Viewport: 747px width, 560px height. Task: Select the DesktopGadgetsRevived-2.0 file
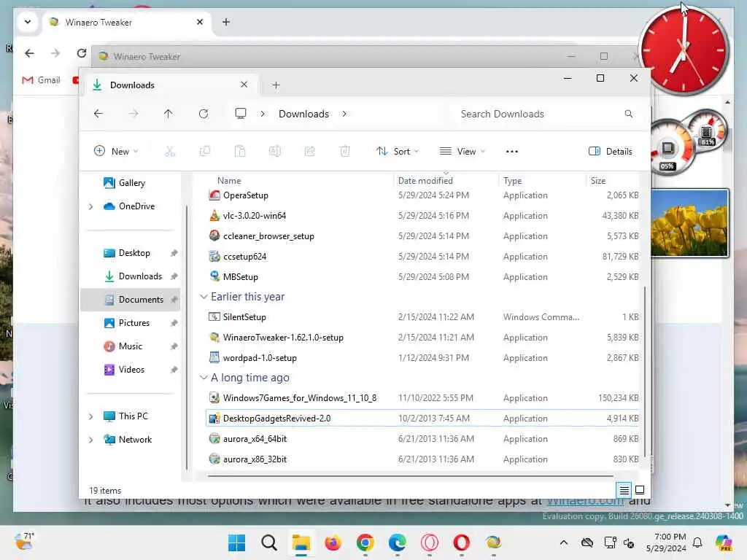(x=422, y=418)
